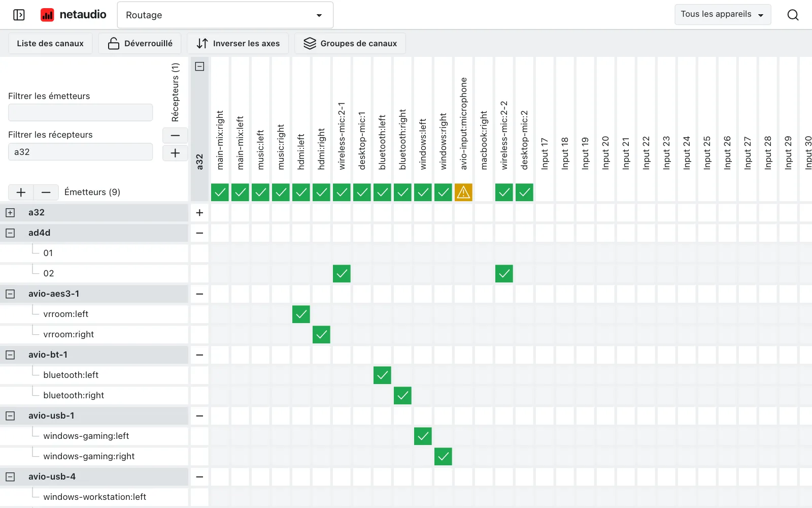Collapse all receivers with minus button
The width and height of the screenshot is (812, 508).
click(175, 136)
